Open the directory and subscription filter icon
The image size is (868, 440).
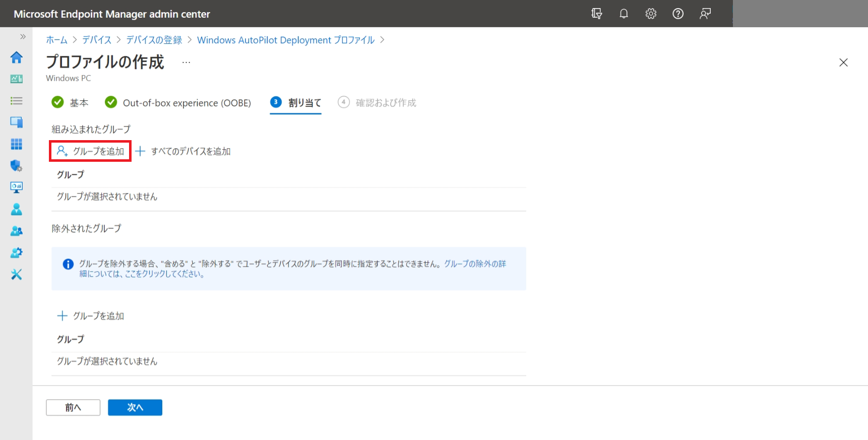tap(597, 14)
